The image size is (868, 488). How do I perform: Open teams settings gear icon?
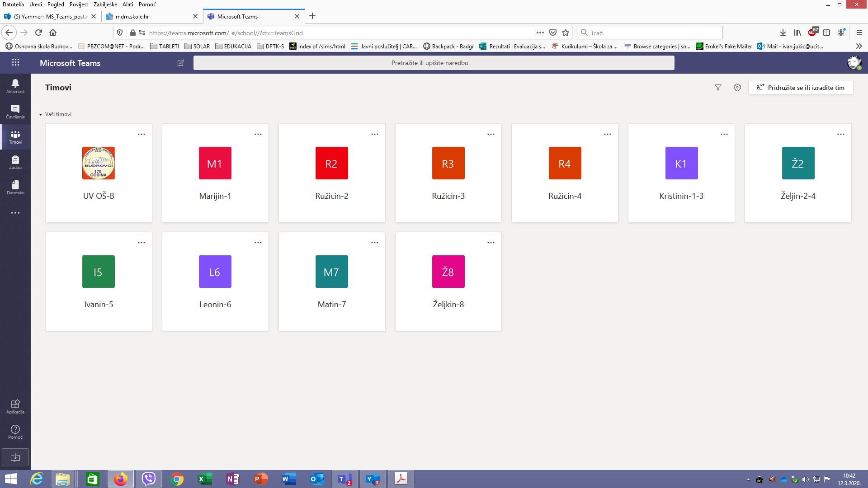click(737, 87)
